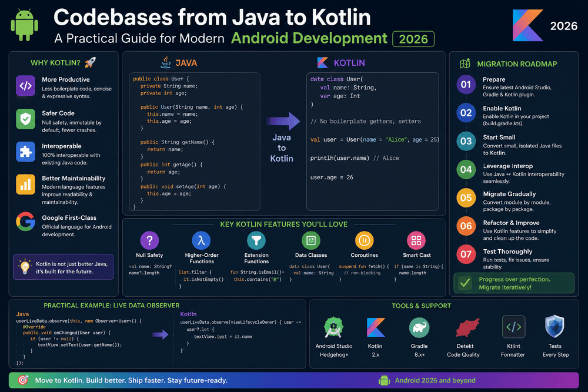This screenshot has height=392, width=588.
Task: Click the green checkmark in the Progress box
Action: (x=465, y=283)
